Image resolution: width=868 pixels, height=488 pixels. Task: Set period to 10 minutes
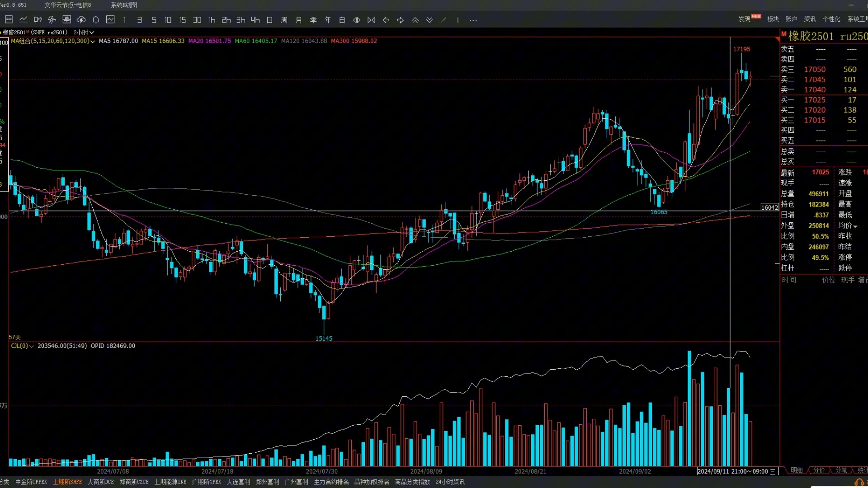(x=168, y=20)
